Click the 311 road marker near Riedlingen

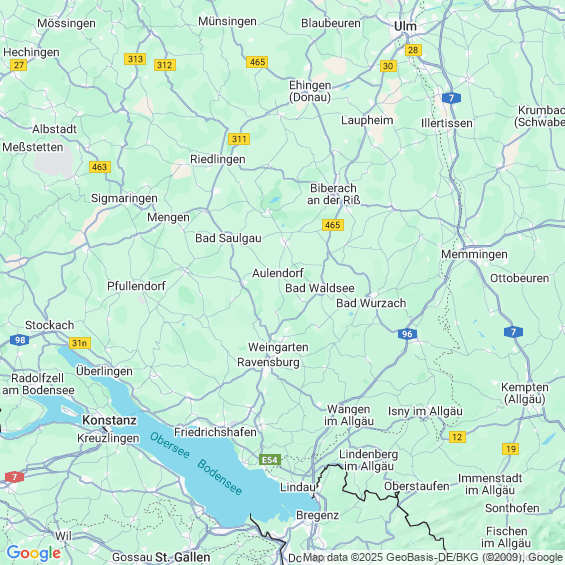click(239, 139)
